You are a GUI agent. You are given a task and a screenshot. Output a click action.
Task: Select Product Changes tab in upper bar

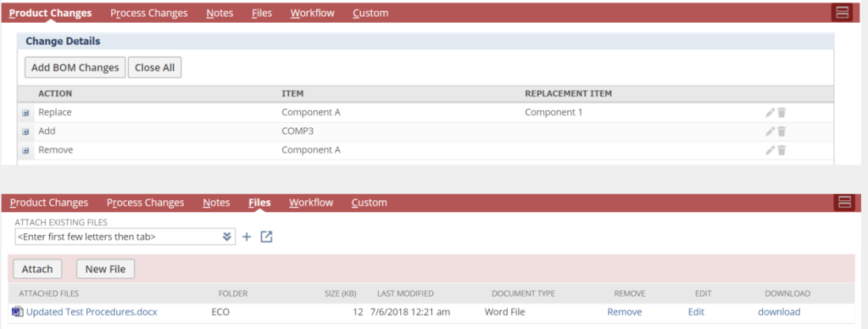(50, 13)
